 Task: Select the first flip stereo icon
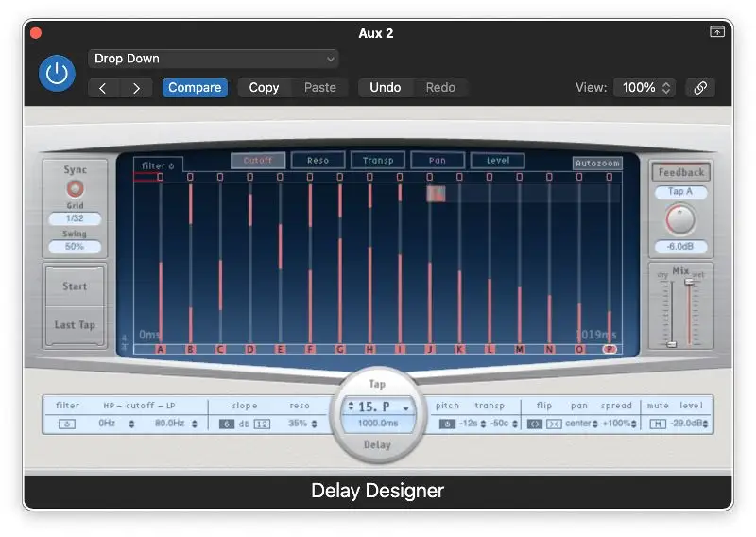click(533, 424)
